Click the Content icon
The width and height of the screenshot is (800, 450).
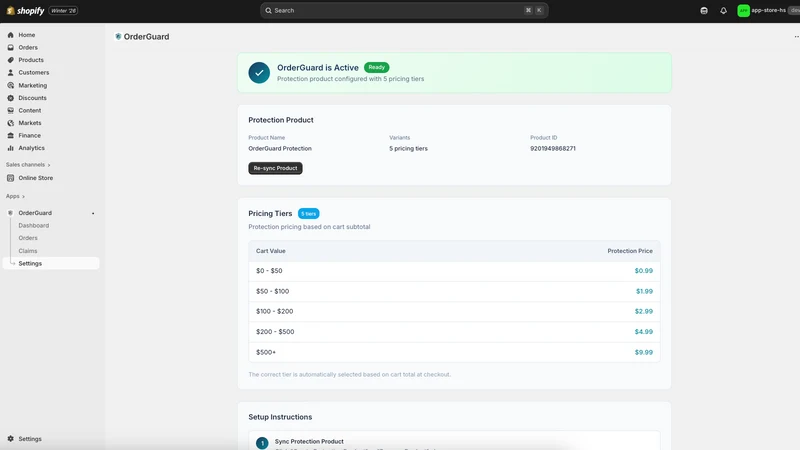pyautogui.click(x=10, y=110)
